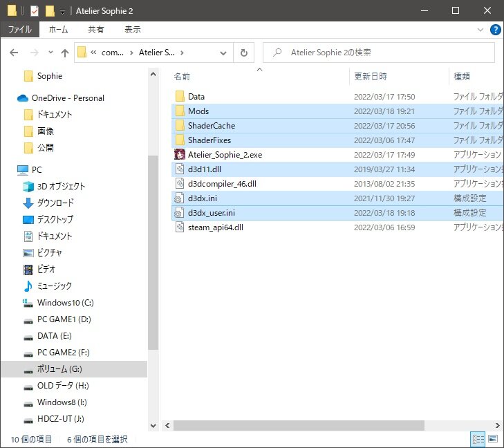Open OneDrive - Personal in sidebar
Viewport: 504px width, 448px height.
68,97
